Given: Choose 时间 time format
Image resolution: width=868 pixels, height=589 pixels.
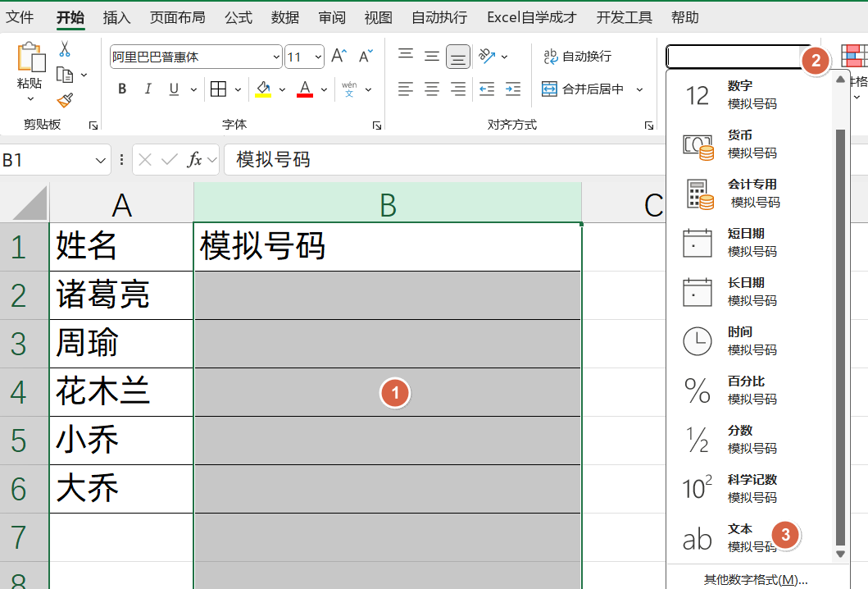Looking at the screenshot, I should (750, 340).
